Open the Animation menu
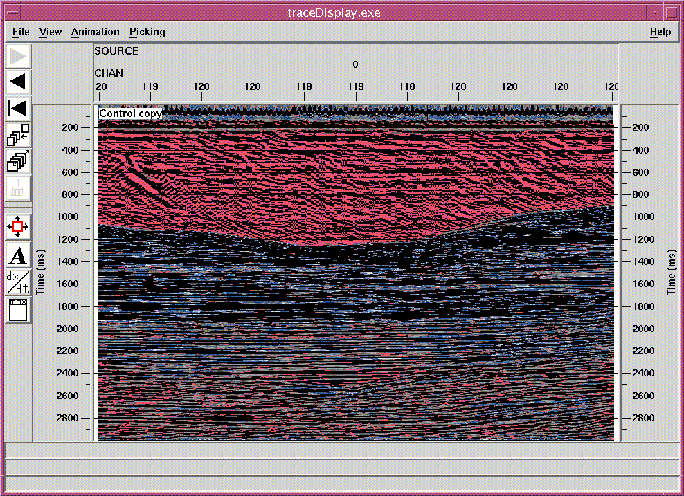 [x=95, y=32]
